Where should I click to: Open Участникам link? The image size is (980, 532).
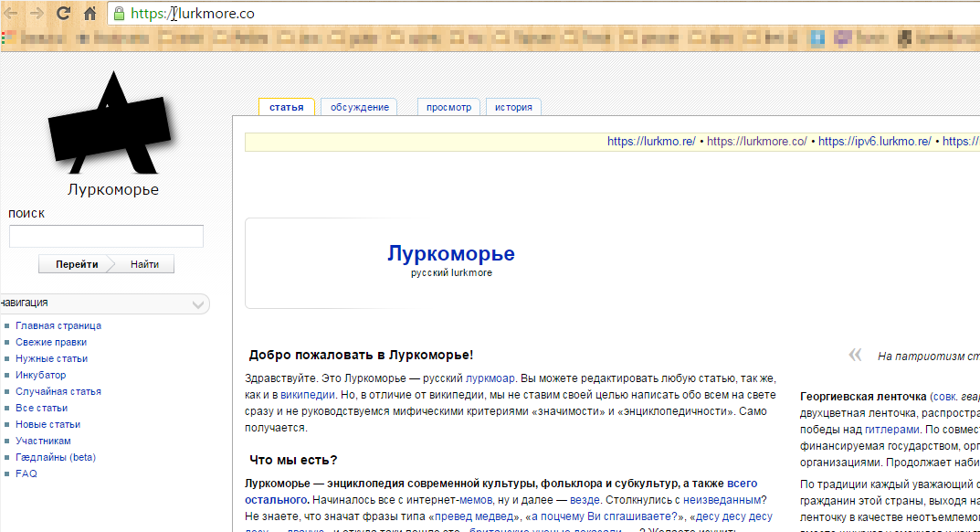coord(43,441)
